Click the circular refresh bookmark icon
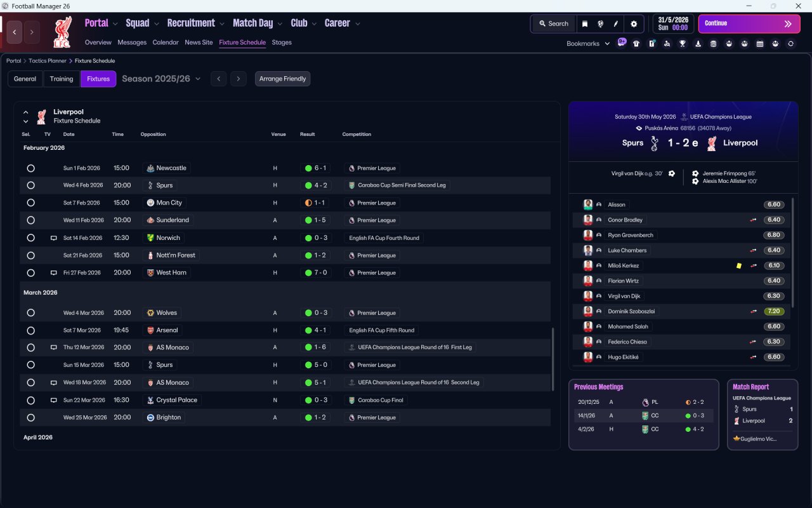Screen dimensions: 812x508 790,44
